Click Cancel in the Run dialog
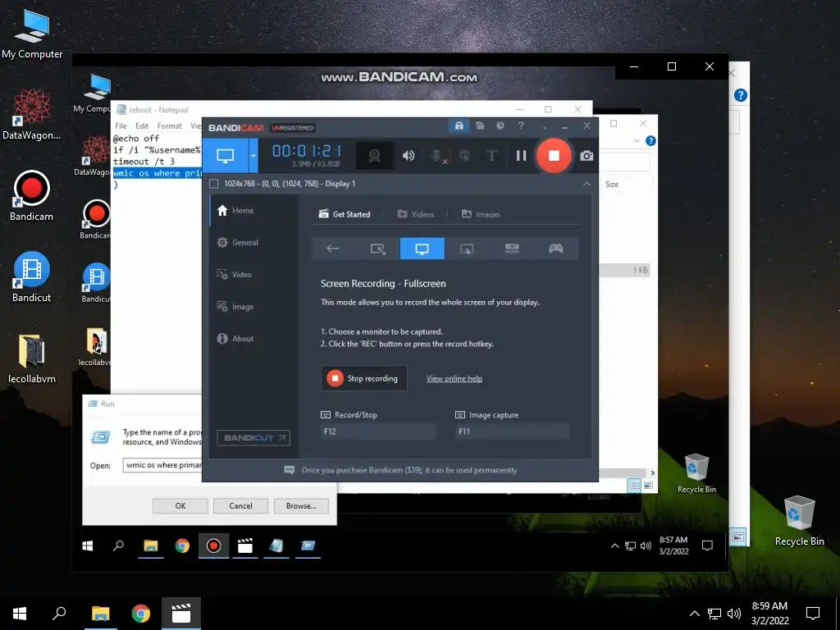Image resolution: width=840 pixels, height=630 pixels. (x=240, y=505)
